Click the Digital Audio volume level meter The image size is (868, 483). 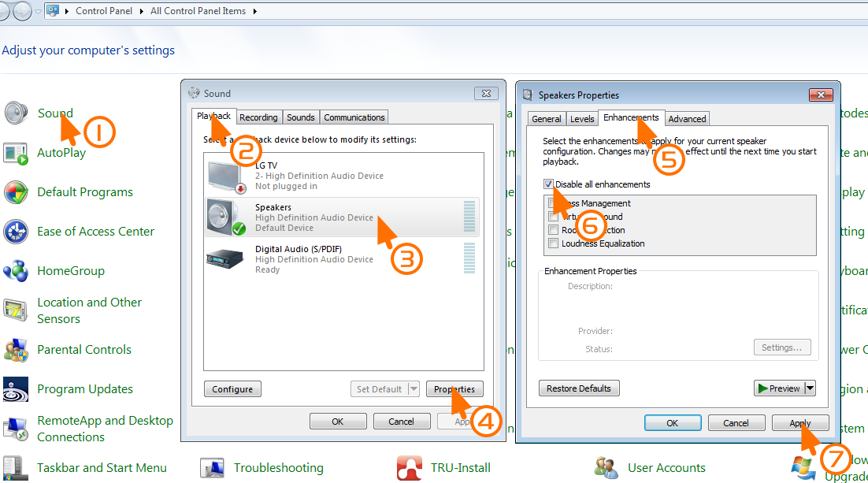(469, 258)
